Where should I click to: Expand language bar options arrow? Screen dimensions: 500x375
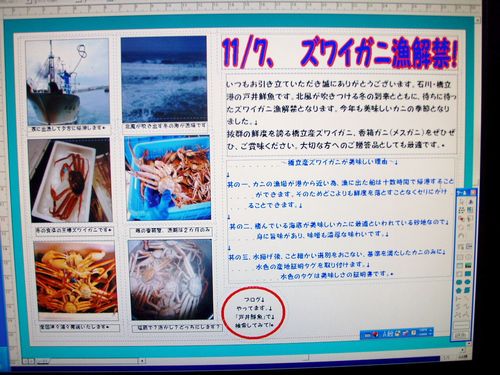[x=431, y=334]
